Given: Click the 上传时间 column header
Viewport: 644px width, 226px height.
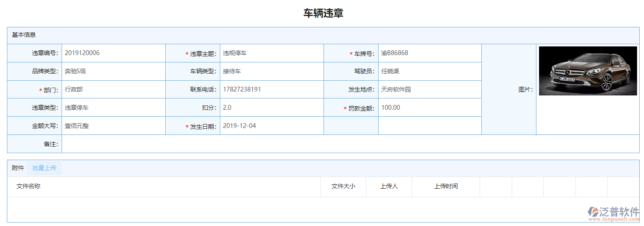Looking at the screenshot, I should click(x=446, y=186).
